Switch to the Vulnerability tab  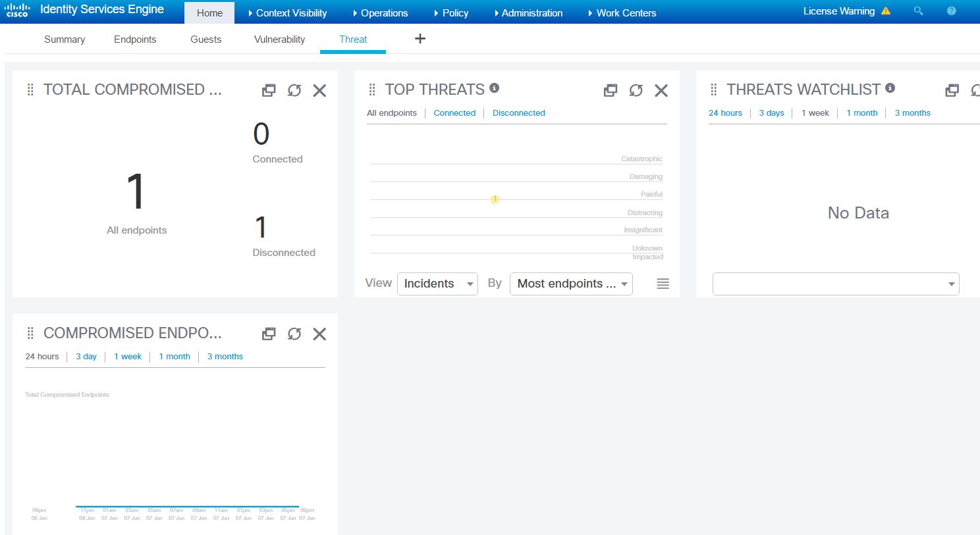tap(279, 39)
